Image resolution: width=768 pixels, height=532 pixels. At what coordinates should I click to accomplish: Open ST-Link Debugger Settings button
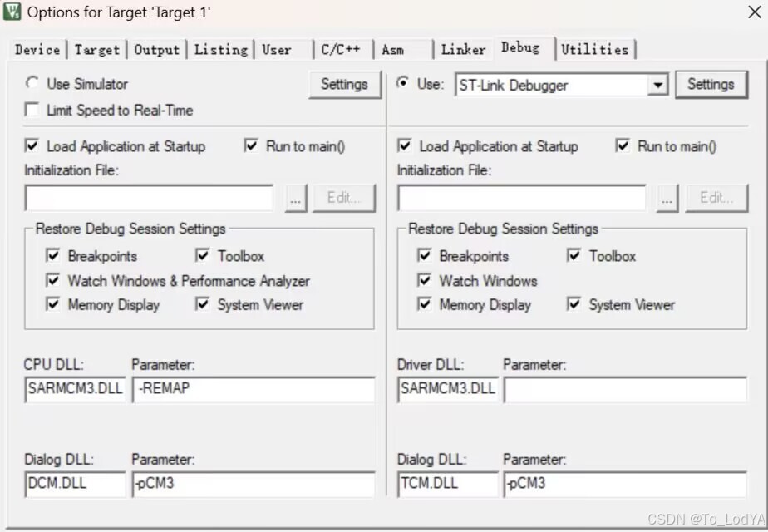click(711, 85)
